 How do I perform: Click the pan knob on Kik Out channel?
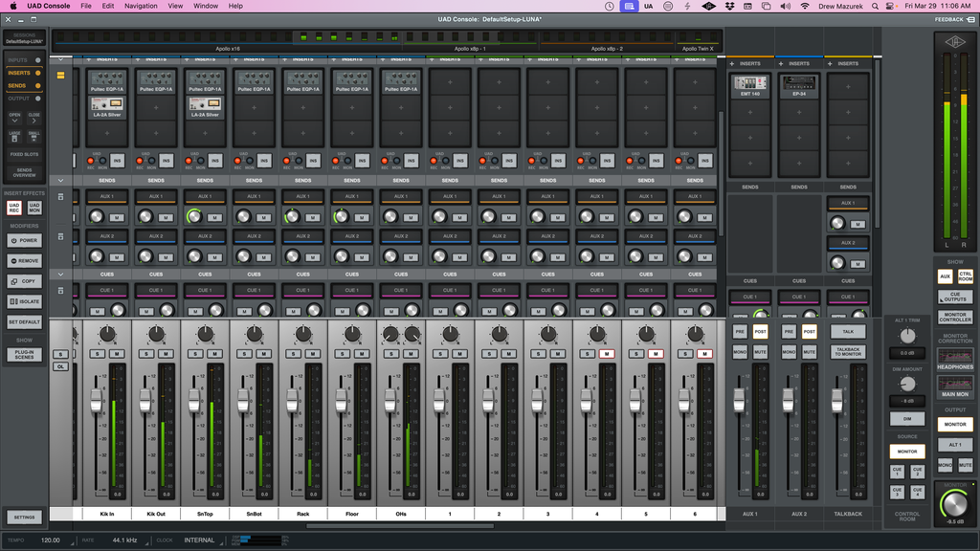pos(156,334)
